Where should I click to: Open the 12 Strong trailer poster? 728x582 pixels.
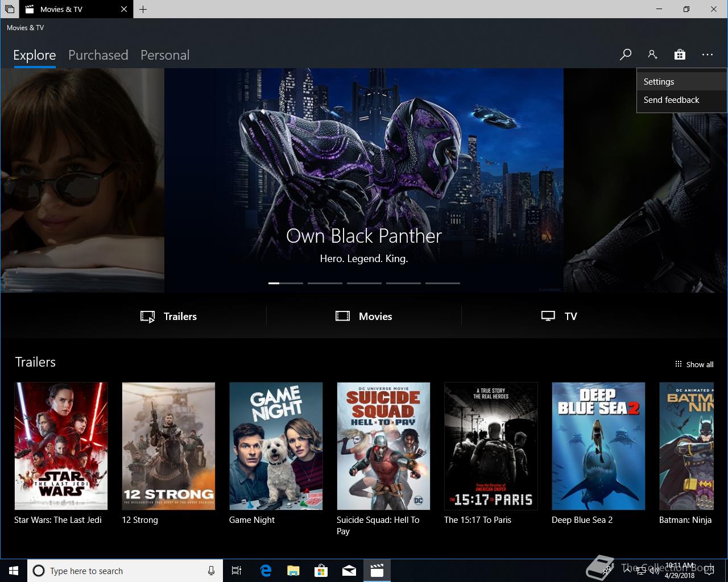pos(168,446)
